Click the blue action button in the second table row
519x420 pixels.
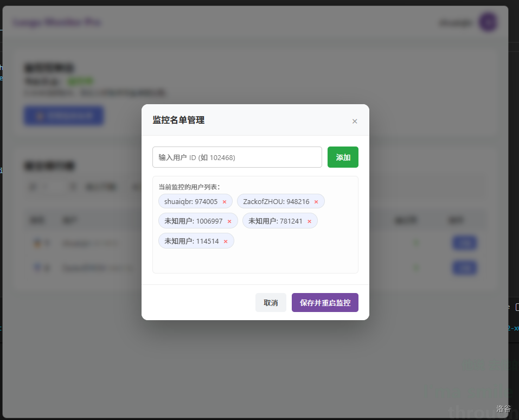pyautogui.click(x=464, y=268)
